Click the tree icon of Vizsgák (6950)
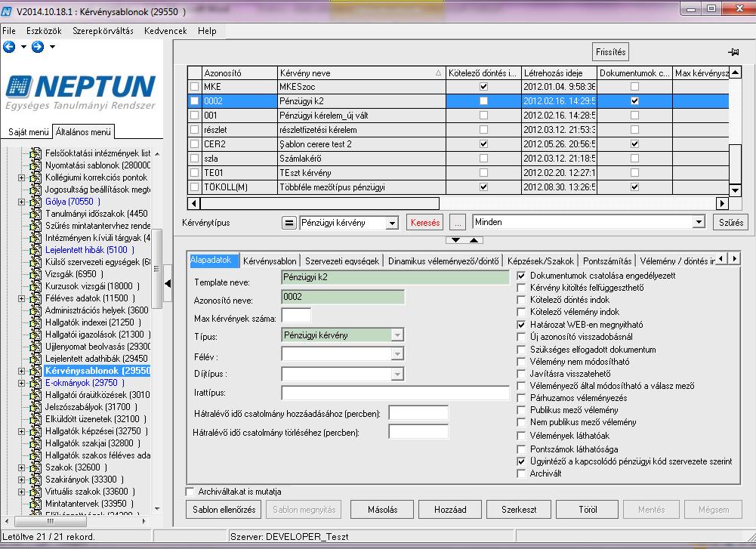 [x=35, y=274]
